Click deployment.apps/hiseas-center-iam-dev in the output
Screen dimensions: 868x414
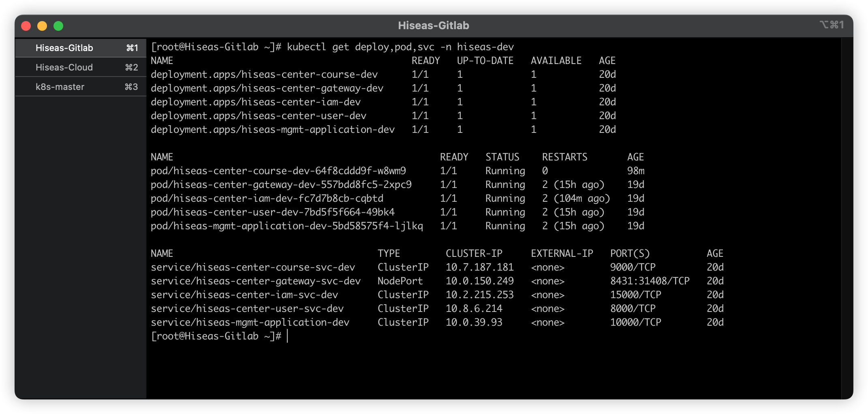pos(256,102)
